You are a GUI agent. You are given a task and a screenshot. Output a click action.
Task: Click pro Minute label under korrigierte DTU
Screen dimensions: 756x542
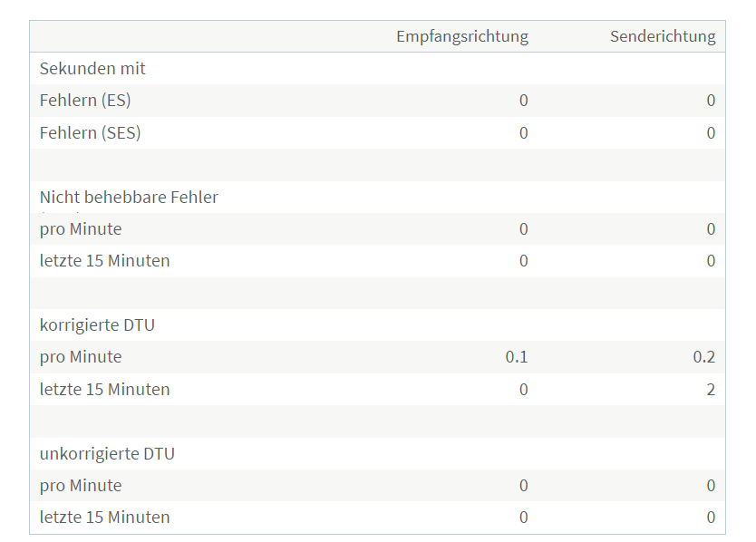81,357
